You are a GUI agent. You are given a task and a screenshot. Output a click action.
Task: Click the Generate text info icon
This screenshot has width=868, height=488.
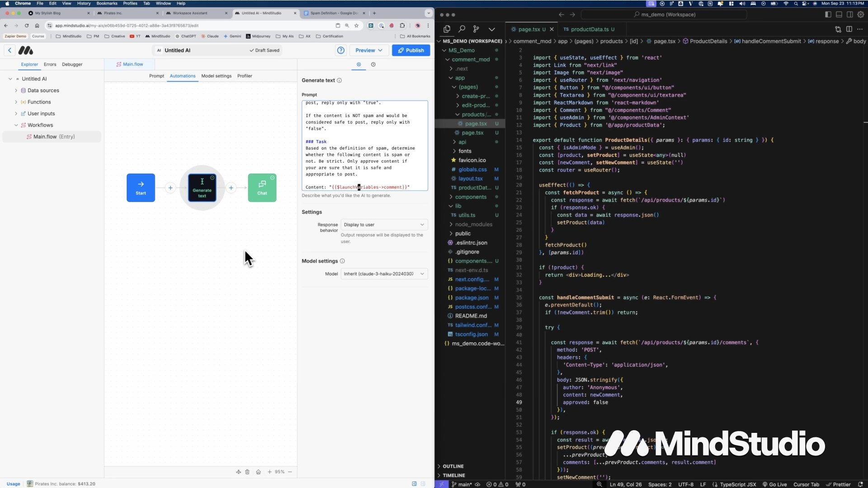[339, 80]
